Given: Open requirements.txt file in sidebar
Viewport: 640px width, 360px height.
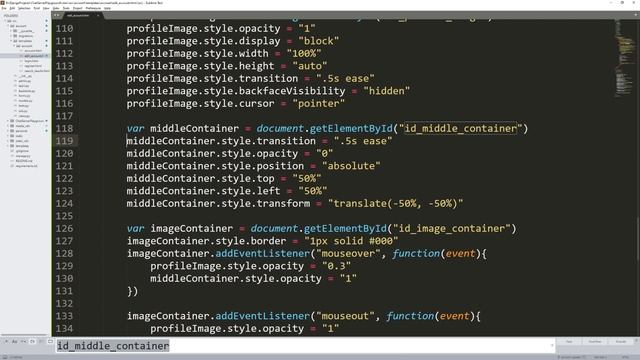Looking at the screenshot, I should tap(27, 166).
